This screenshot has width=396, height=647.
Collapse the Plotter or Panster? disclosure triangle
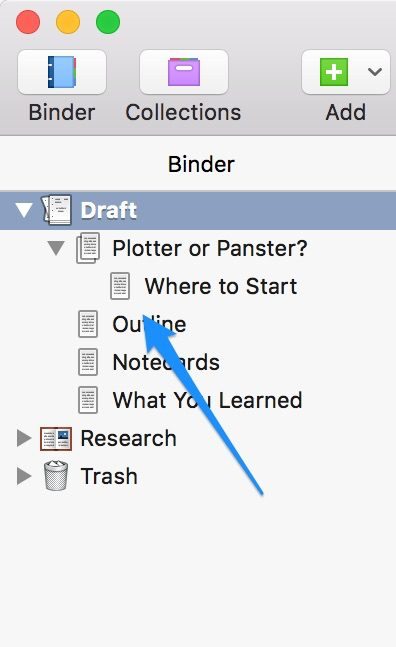click(x=56, y=248)
